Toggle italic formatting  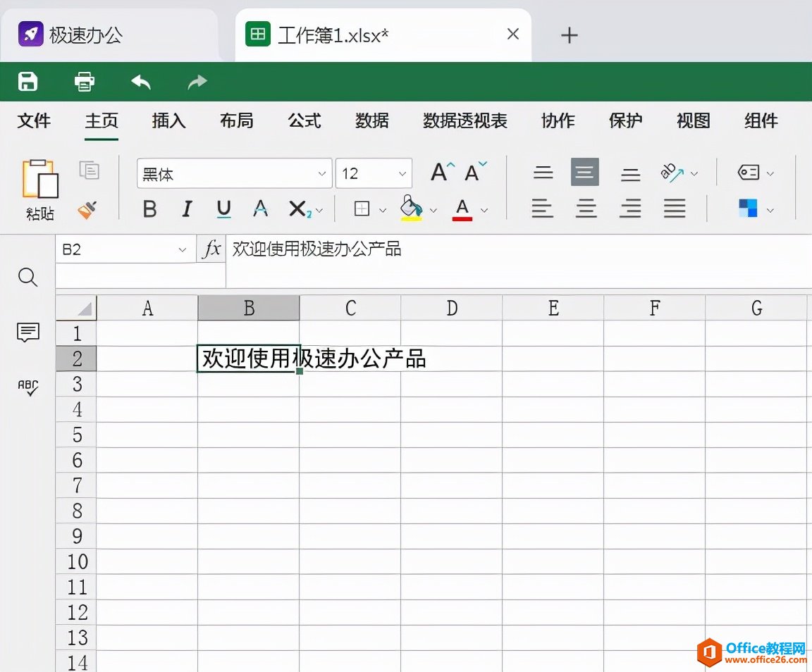[186, 209]
